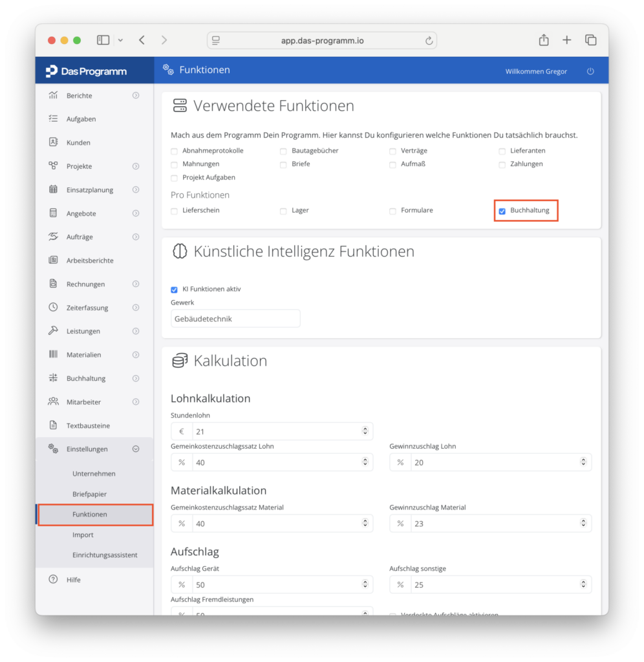Open the Einrichtungsassistent link
The image size is (644, 662).
click(x=105, y=555)
